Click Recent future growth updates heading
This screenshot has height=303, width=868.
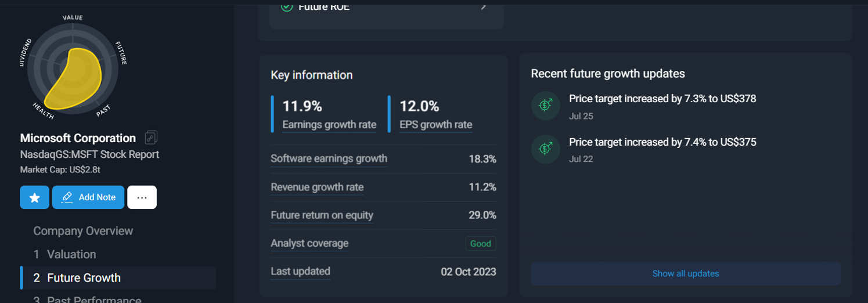(608, 74)
